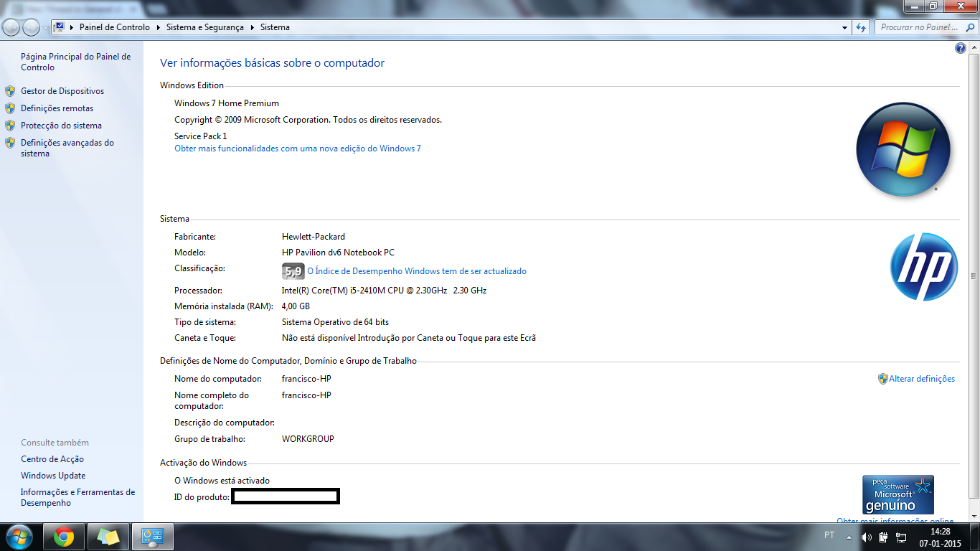Click the Forward navigation arrow

pyautogui.click(x=31, y=28)
